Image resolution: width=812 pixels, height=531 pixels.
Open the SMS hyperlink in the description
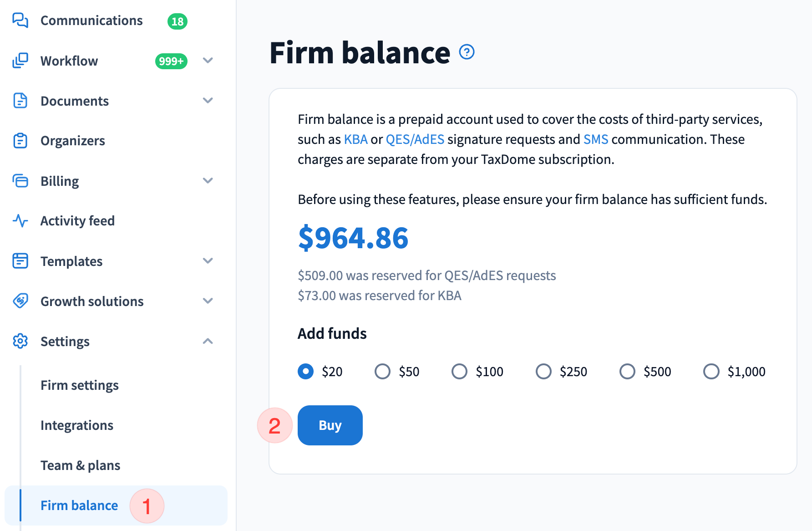595,139
